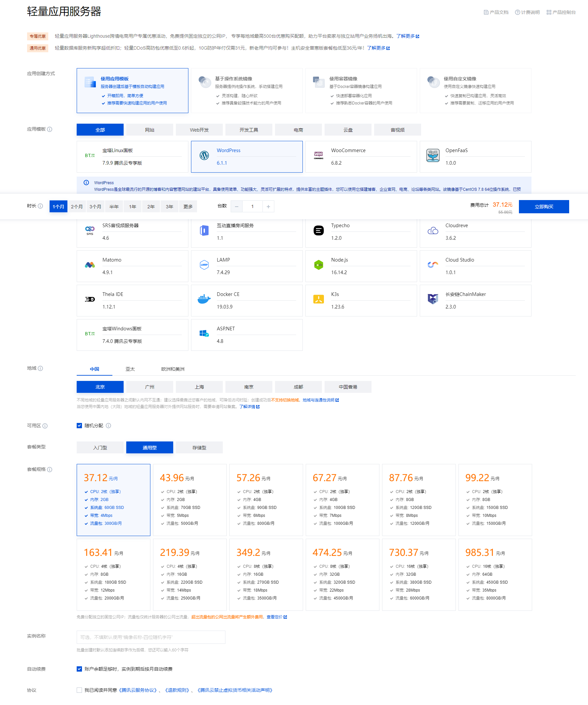Click info icon next to 时长
Viewport: 588px width, 705px height.
tap(40, 206)
